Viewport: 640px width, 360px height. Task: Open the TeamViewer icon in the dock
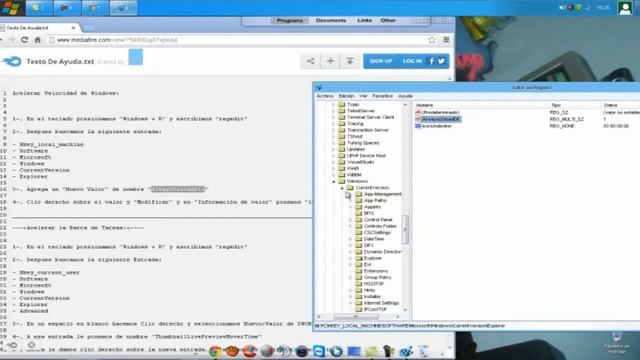(x=319, y=351)
